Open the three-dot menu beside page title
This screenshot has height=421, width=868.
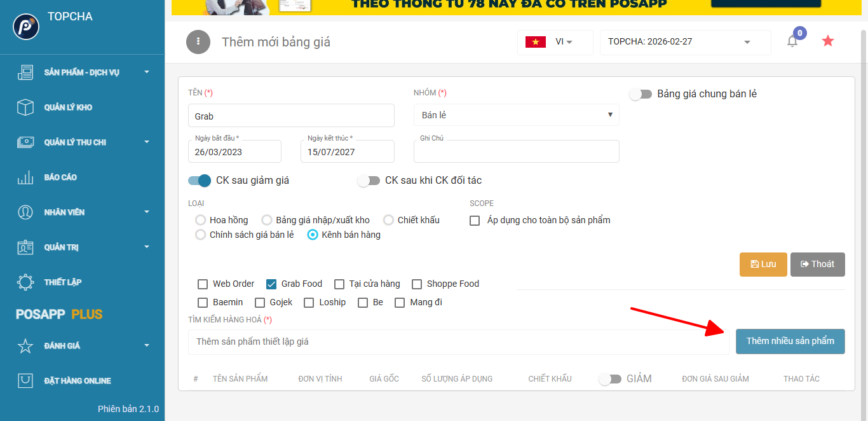198,42
